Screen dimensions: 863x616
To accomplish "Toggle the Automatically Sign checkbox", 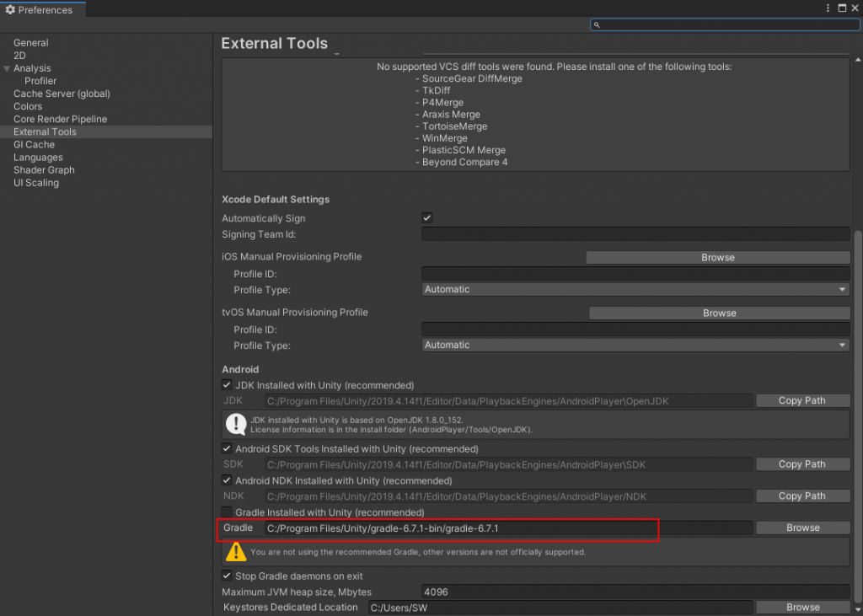I will coord(427,218).
